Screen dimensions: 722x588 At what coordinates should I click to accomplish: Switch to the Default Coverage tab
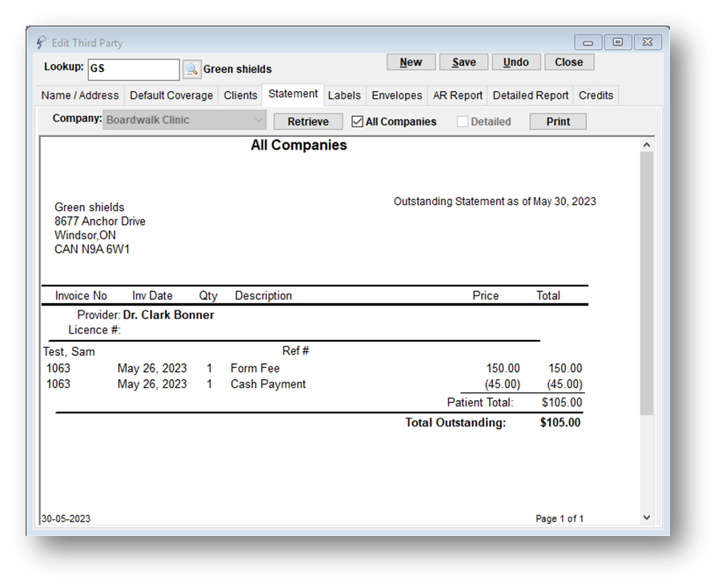(171, 95)
